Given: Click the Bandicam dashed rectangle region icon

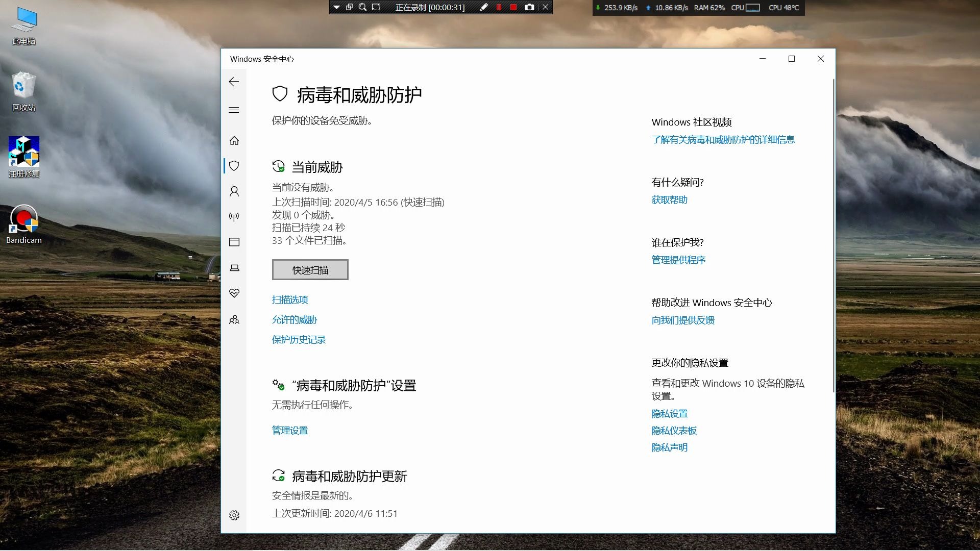Looking at the screenshot, I should [x=376, y=7].
